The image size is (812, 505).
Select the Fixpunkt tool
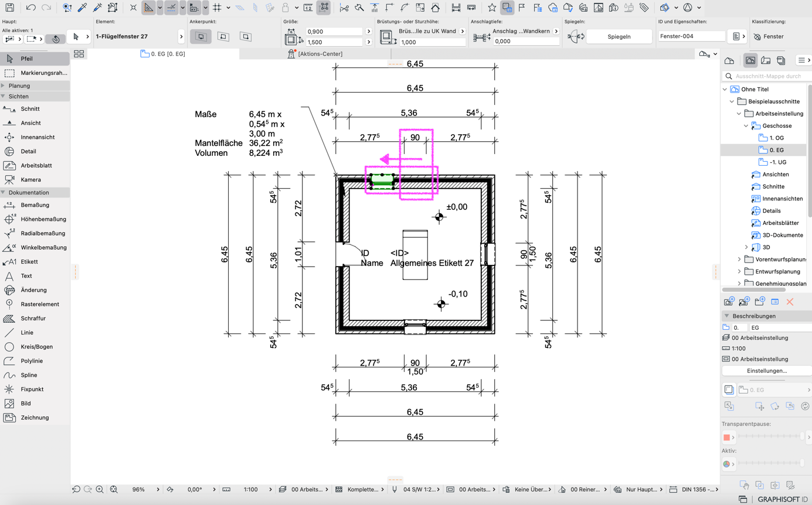tap(35, 389)
